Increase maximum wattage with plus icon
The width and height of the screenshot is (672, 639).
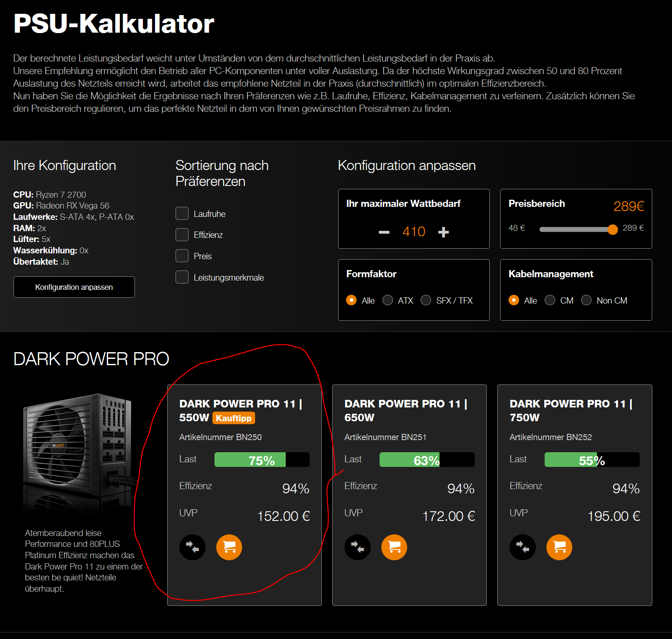click(x=443, y=232)
